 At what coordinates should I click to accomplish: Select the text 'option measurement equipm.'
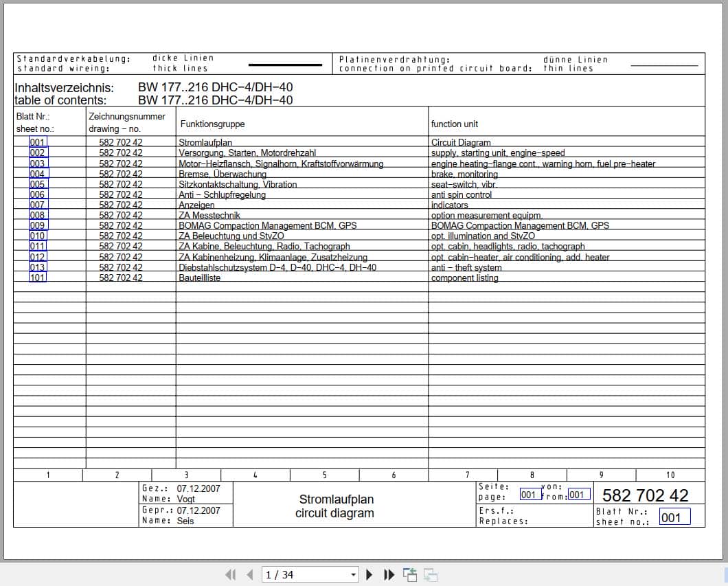point(486,215)
